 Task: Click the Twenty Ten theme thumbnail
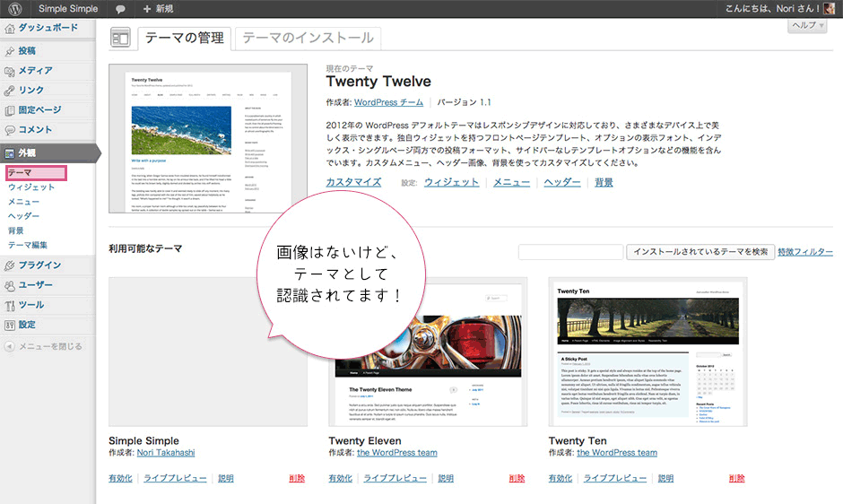[x=647, y=351]
